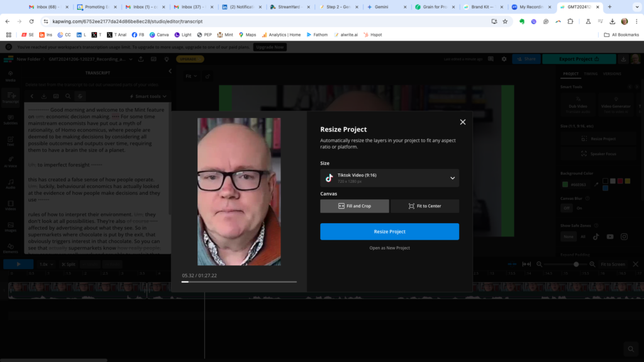Screen dimensions: 644x362
Task: Close the Resize Project dialog
Action: click(463, 122)
